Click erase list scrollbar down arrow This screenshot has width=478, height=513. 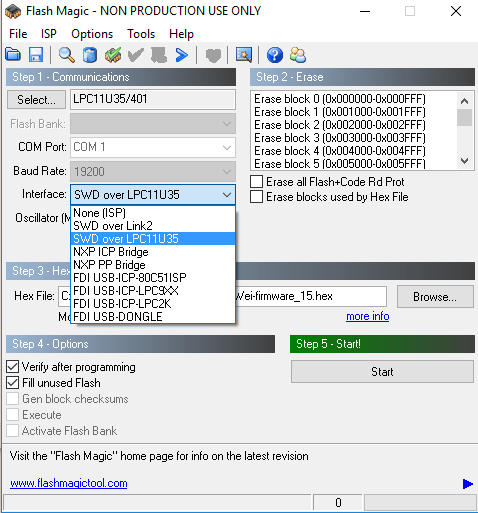click(x=465, y=161)
